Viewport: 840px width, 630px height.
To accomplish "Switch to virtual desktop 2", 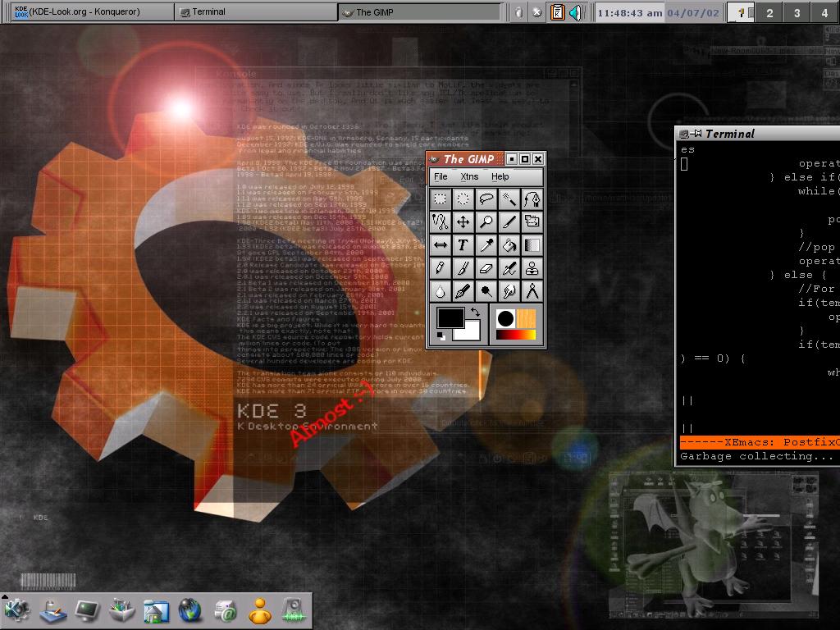I will point(769,12).
